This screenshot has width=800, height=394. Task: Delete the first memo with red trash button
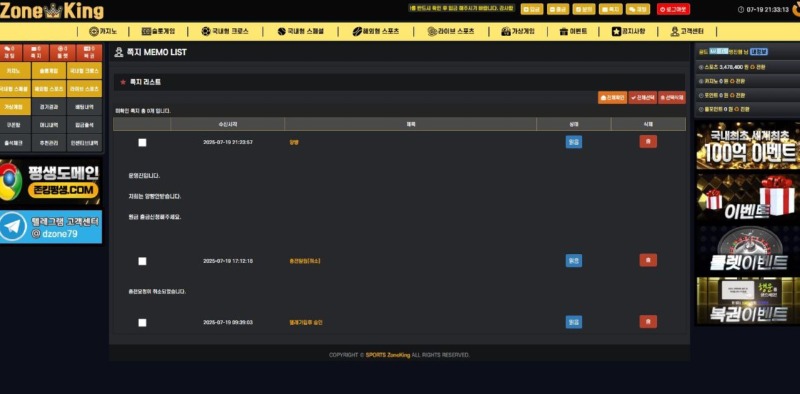648,142
